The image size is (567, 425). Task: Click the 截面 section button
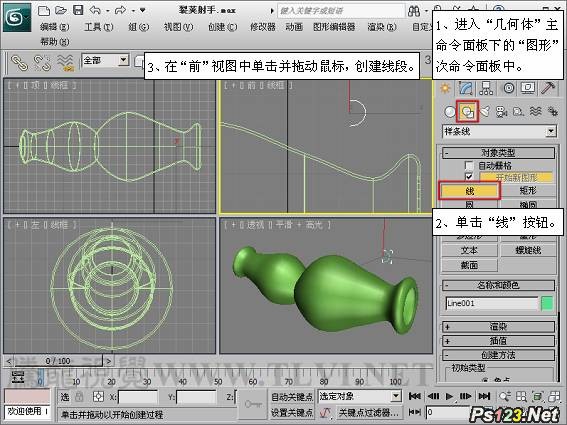coord(469,265)
